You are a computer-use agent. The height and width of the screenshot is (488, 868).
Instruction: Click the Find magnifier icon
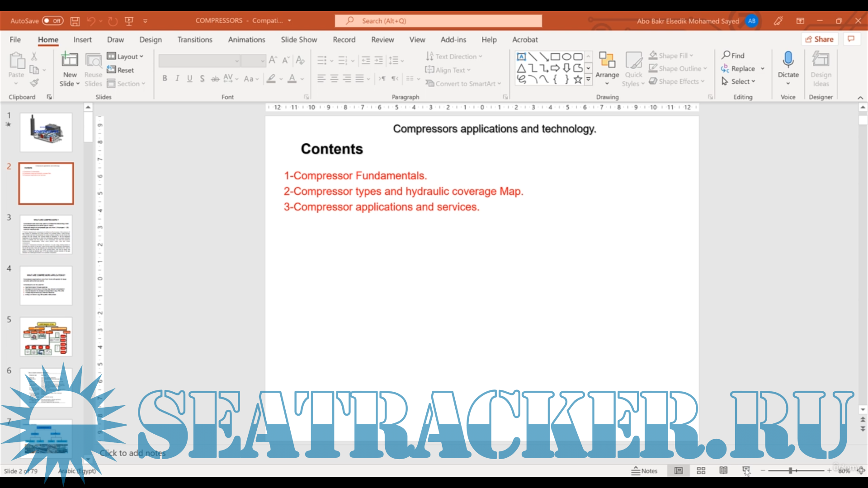[x=726, y=55]
